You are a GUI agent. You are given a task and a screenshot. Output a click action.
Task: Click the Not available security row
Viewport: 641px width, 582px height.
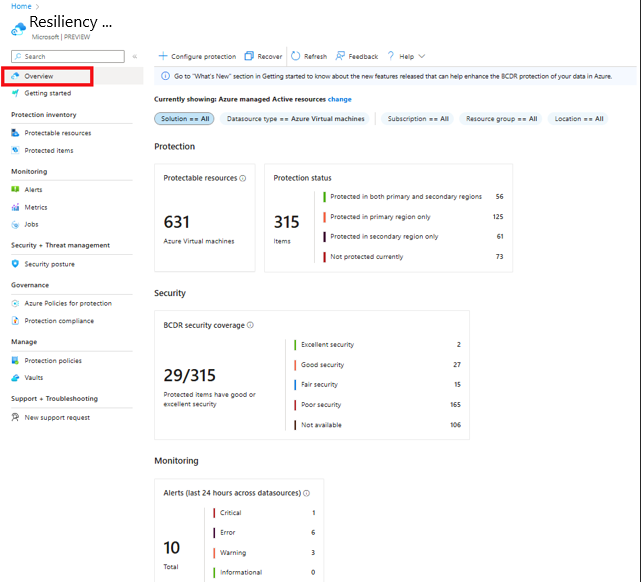pos(377,425)
